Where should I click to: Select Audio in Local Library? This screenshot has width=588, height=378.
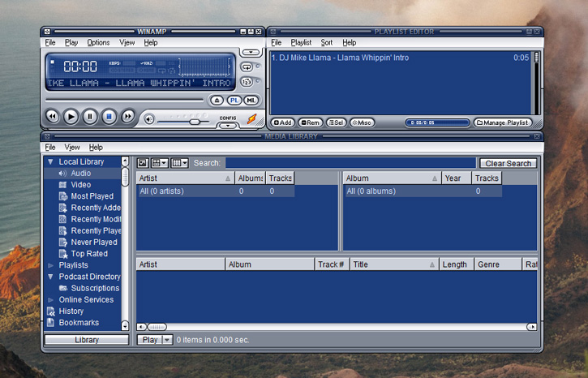click(x=80, y=174)
